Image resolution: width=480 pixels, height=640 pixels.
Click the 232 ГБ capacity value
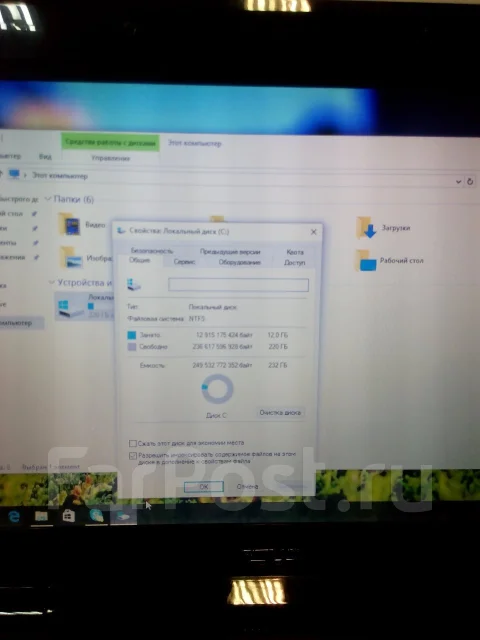[278, 365]
